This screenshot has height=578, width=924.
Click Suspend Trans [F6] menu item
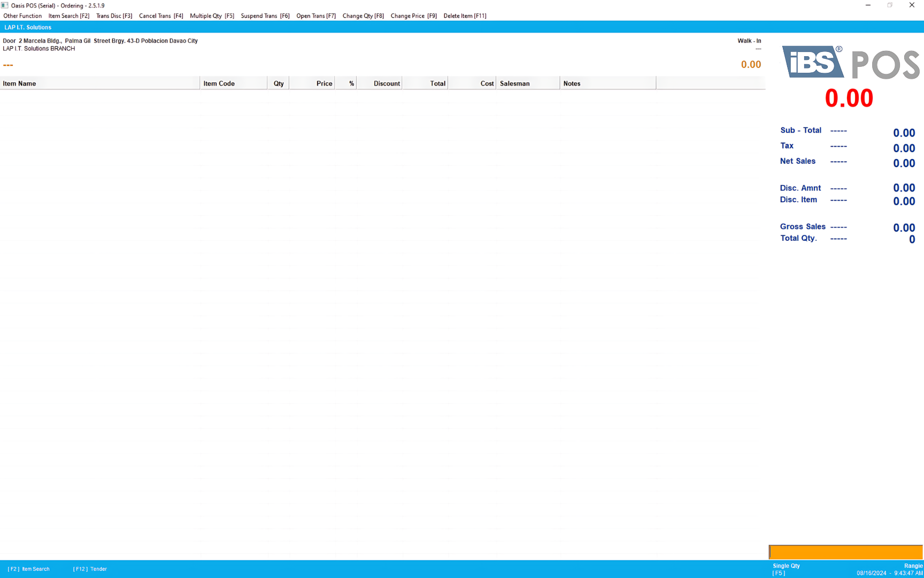pyautogui.click(x=265, y=16)
